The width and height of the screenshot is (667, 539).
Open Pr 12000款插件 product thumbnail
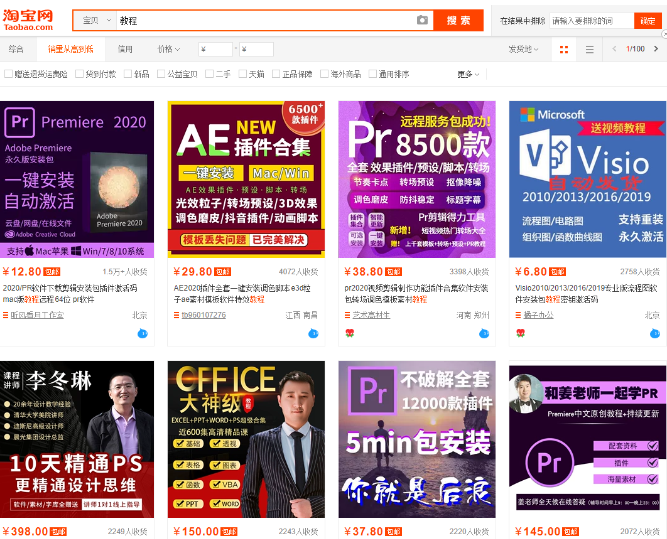coord(417,439)
